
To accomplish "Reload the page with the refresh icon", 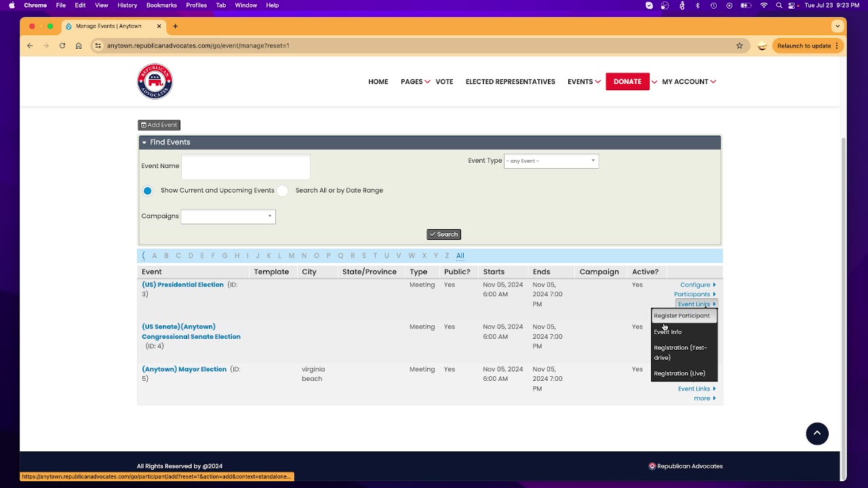I will point(62,45).
